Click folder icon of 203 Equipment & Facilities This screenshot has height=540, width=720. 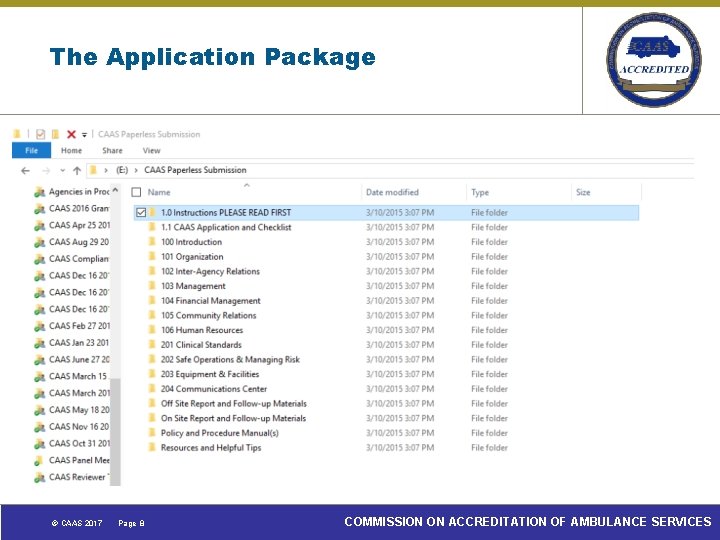tap(152, 374)
